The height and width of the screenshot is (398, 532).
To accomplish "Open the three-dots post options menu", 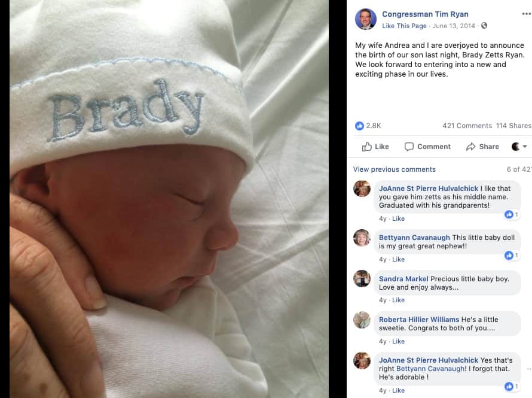I will click(527, 14).
